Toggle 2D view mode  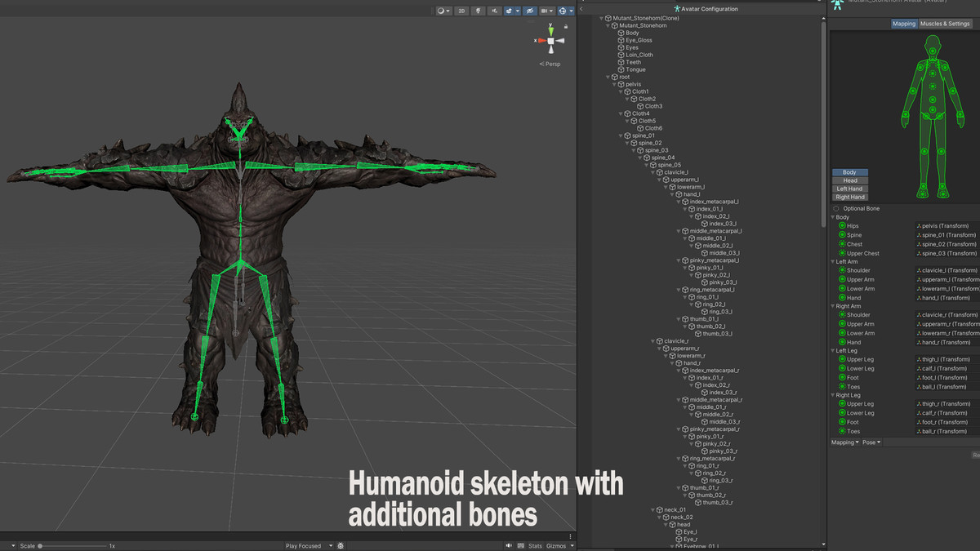(x=461, y=11)
